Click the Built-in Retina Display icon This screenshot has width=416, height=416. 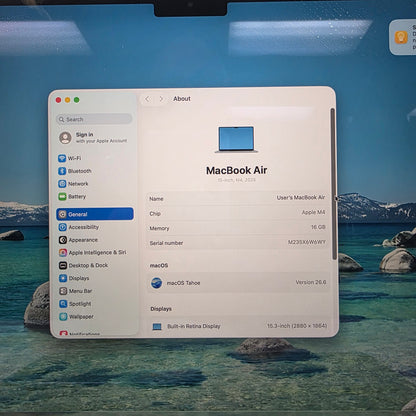[157, 327]
